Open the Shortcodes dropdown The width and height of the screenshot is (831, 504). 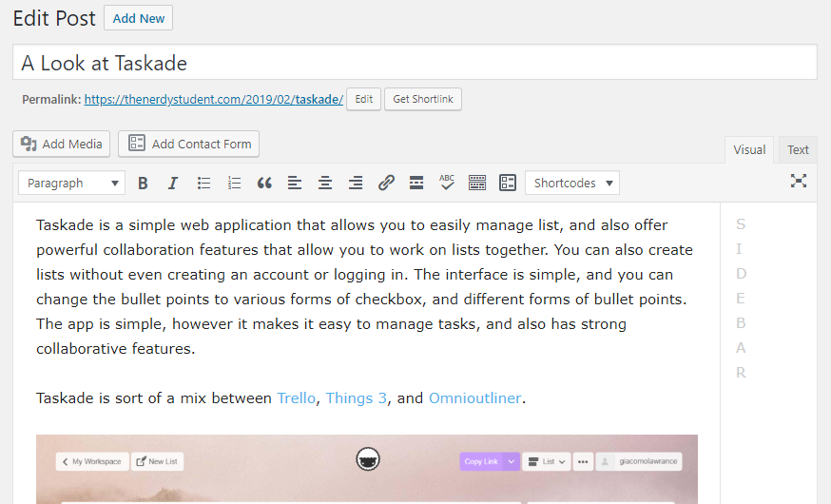[572, 183]
